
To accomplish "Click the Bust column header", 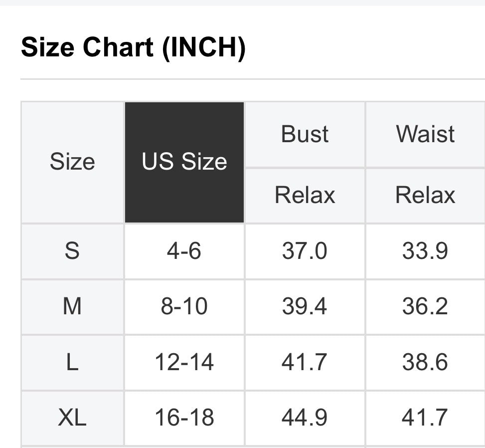I will tap(305, 134).
